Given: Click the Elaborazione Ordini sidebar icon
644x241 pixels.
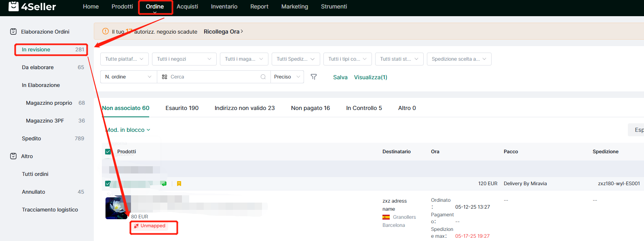Looking at the screenshot, I should tap(13, 32).
